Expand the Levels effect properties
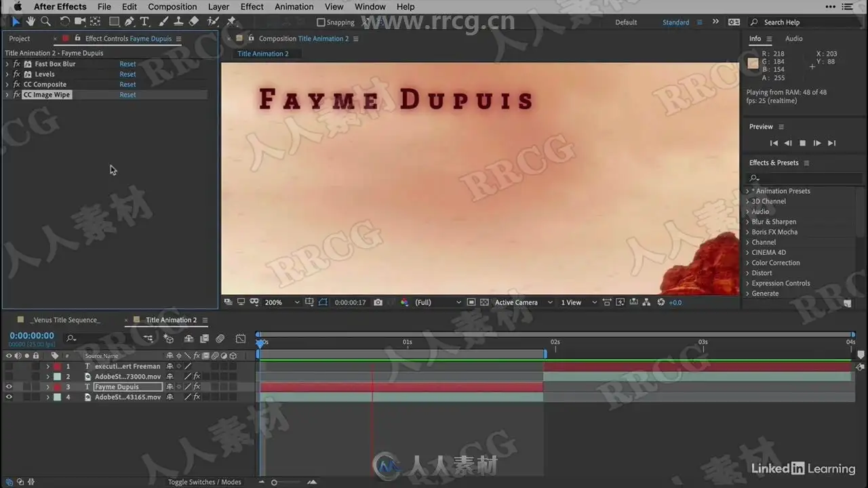868x488 pixels. [x=7, y=74]
